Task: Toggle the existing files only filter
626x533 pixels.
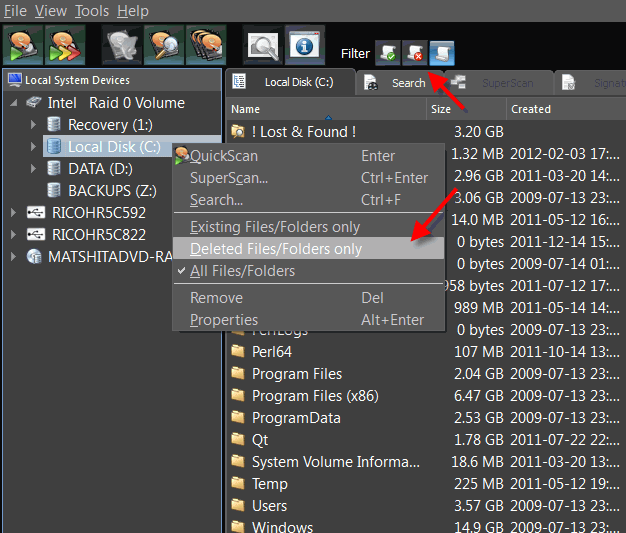Action: (387, 53)
